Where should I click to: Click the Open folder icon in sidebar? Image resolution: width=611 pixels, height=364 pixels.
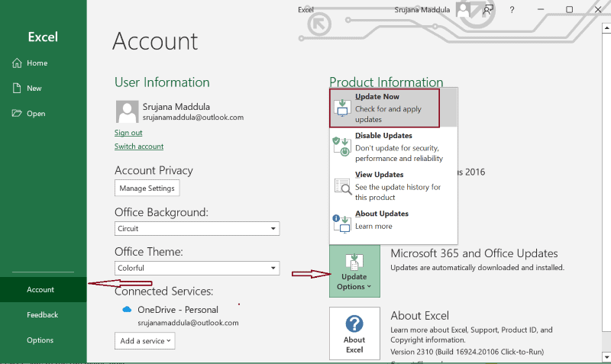tap(17, 113)
